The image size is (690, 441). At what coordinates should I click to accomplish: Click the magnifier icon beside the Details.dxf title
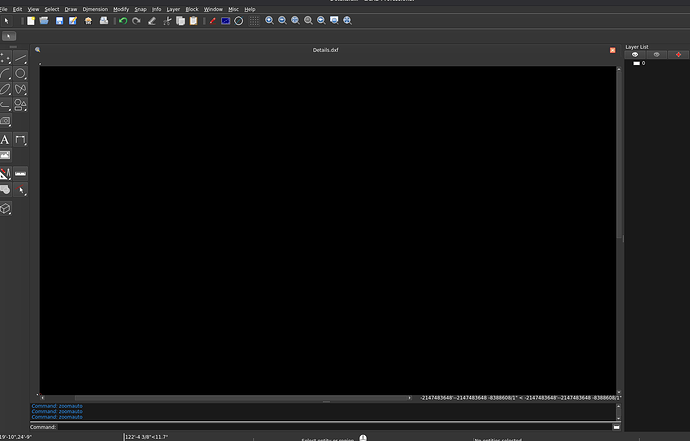37,50
